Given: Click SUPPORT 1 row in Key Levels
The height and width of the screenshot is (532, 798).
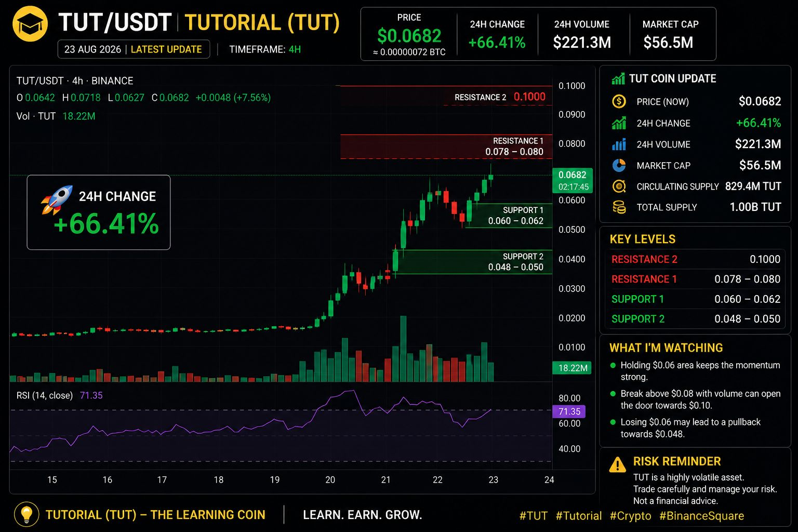Looking at the screenshot, I should pyautogui.click(x=696, y=299).
